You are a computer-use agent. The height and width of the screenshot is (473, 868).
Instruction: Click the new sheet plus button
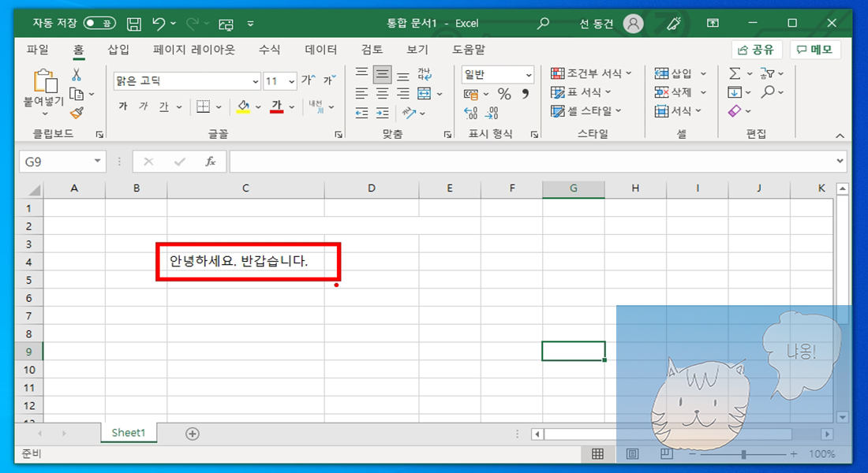click(x=192, y=434)
